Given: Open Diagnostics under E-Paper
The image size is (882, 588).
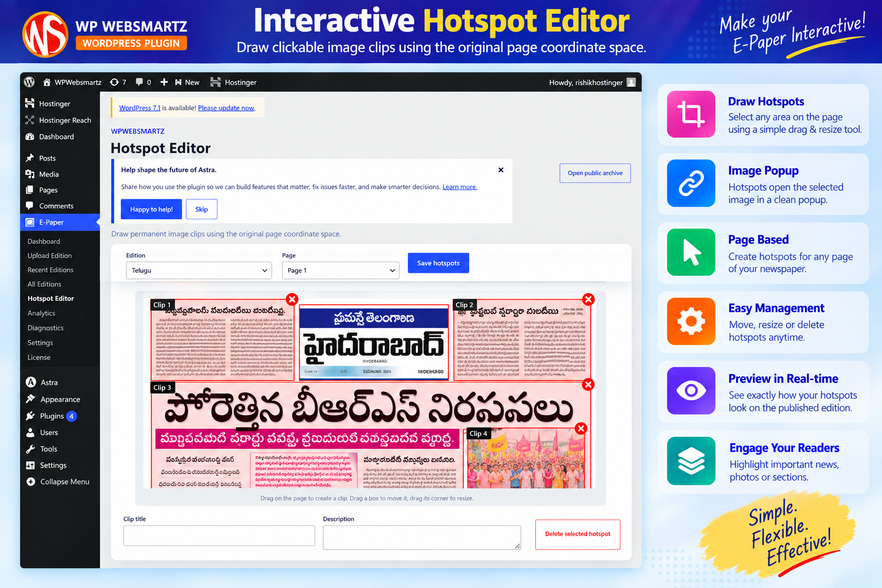Looking at the screenshot, I should 45,328.
